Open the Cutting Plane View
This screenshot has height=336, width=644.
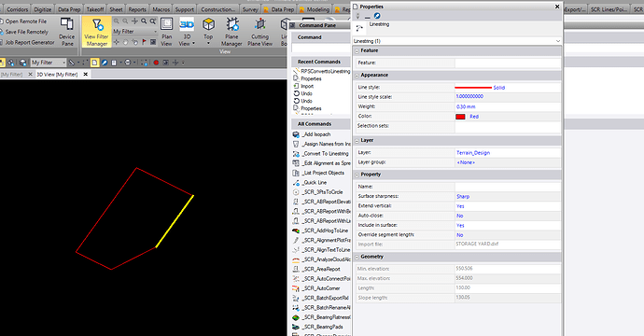259,32
